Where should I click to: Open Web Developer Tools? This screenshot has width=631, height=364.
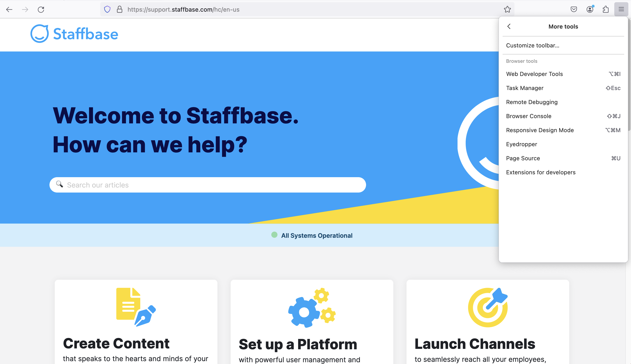(534, 74)
